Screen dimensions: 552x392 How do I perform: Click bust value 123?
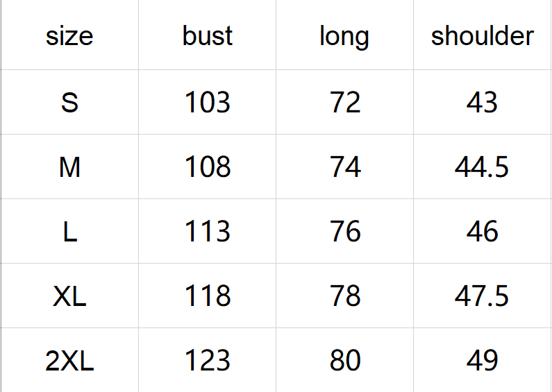coord(207,361)
